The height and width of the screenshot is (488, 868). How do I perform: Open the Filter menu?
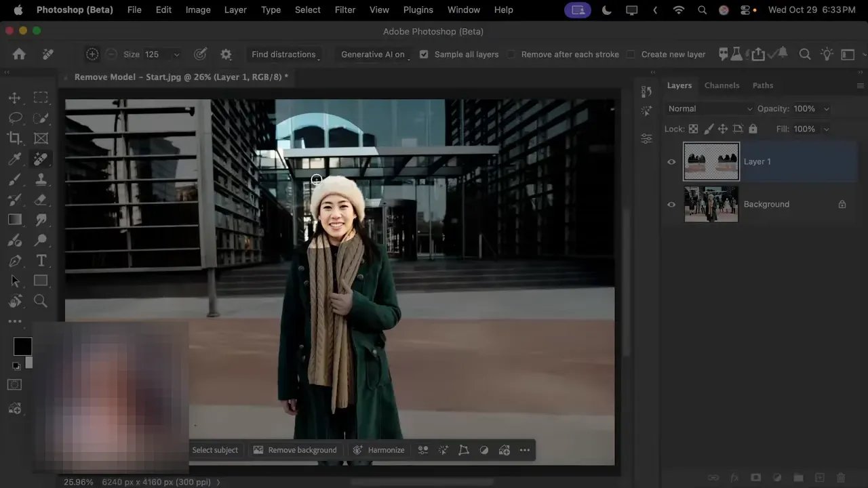344,9
